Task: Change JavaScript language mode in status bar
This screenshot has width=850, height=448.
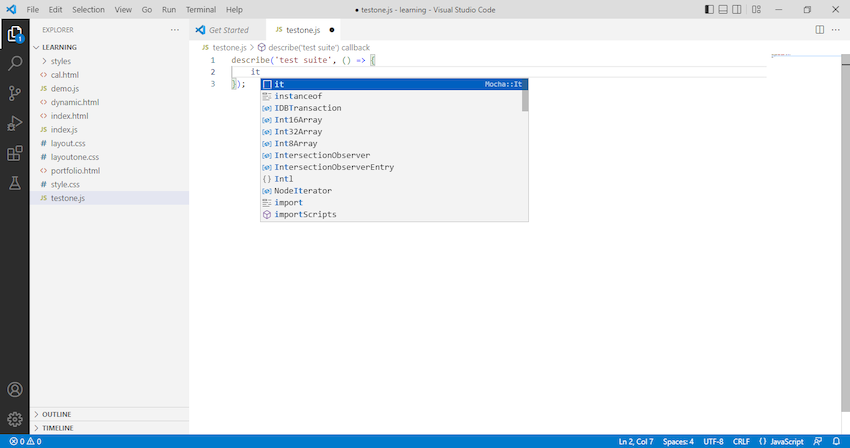Action: tap(781, 441)
